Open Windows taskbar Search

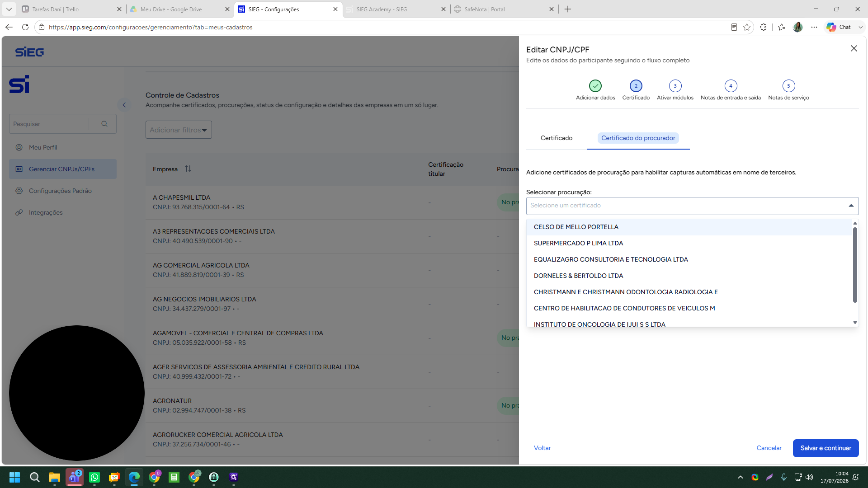tap(34, 477)
